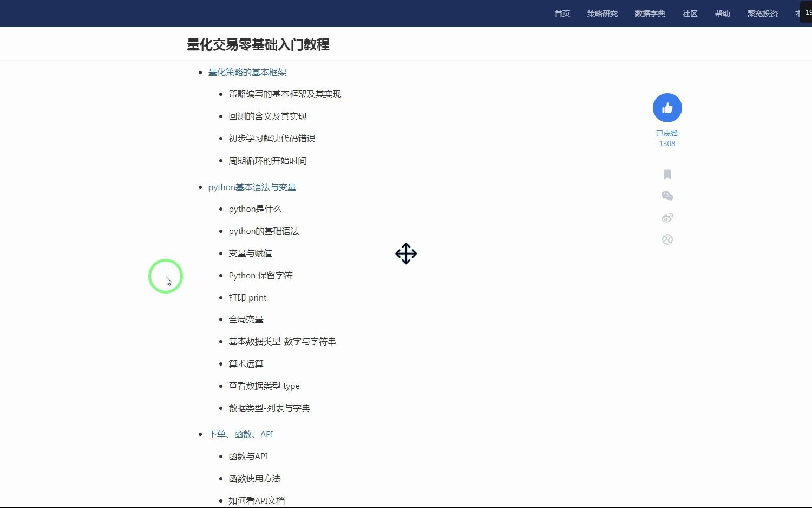Click the 全局变量 item
The width and height of the screenshot is (812, 508).
click(x=246, y=319)
